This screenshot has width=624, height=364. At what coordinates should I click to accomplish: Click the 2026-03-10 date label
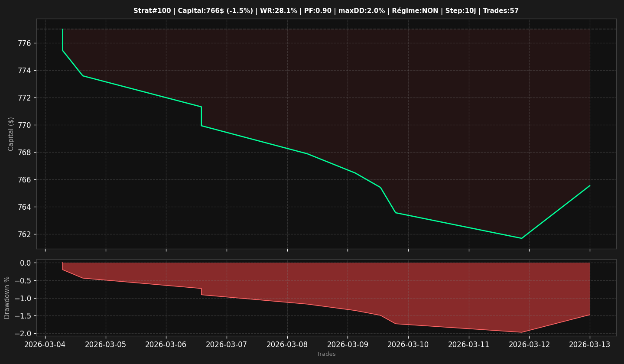pyautogui.click(x=408, y=344)
